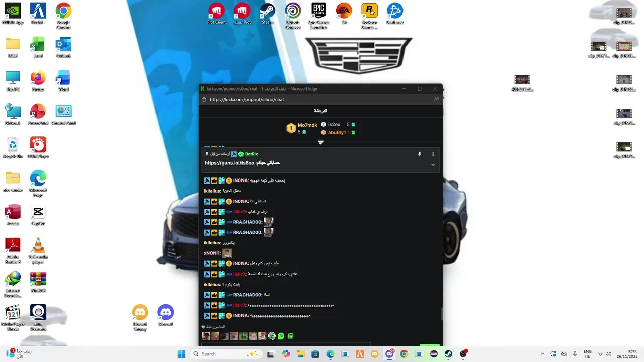Launch the Epic Games Launcher shortcut

[318, 16]
